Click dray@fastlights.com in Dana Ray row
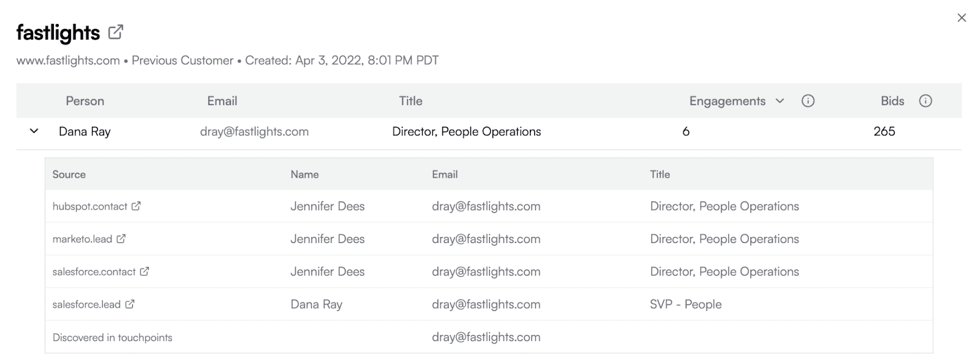The image size is (980, 357). click(254, 132)
